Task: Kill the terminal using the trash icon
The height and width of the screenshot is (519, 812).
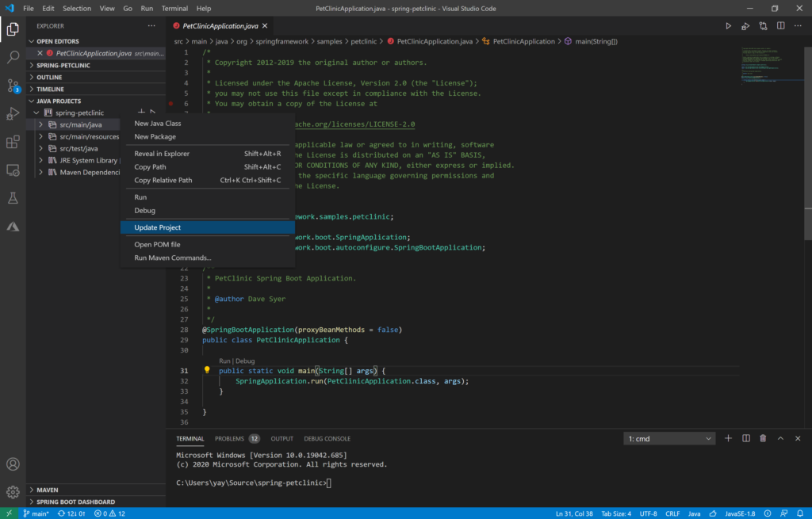Action: [x=762, y=437]
